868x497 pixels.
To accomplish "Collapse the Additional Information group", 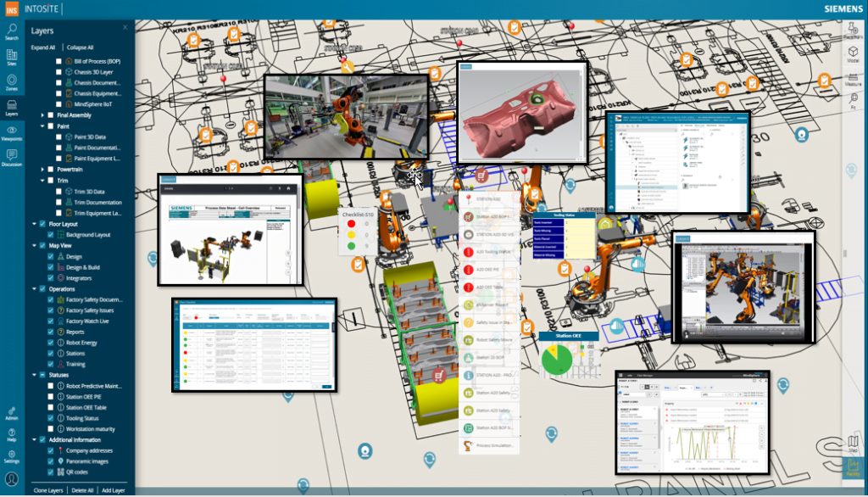I will click(34, 440).
